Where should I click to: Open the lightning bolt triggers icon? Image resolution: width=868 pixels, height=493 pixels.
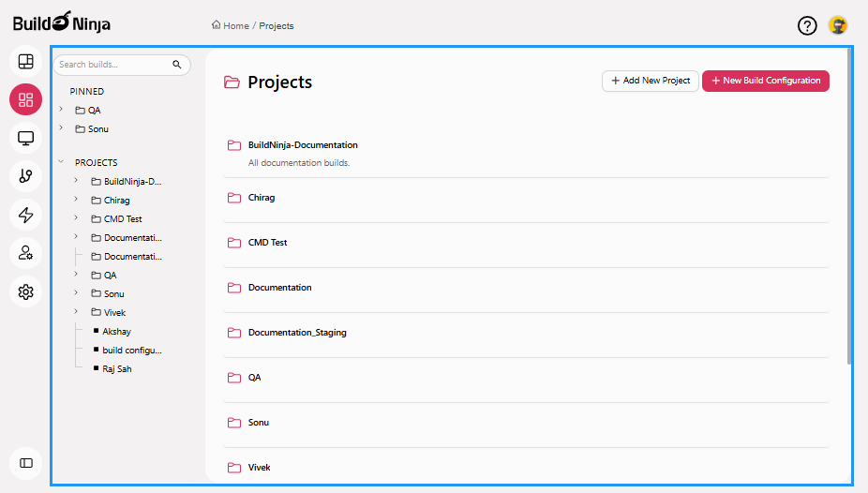(25, 215)
